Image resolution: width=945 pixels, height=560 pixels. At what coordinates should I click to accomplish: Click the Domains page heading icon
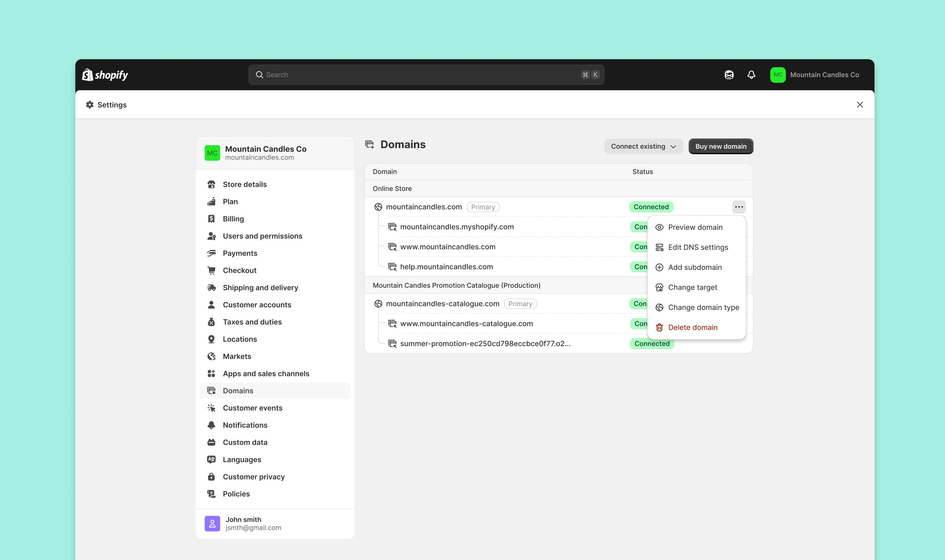370,144
